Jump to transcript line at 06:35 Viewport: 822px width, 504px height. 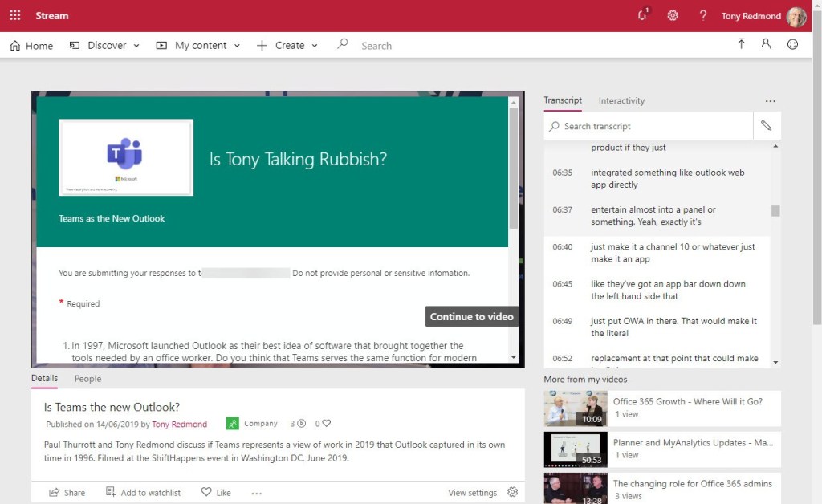pos(657,179)
